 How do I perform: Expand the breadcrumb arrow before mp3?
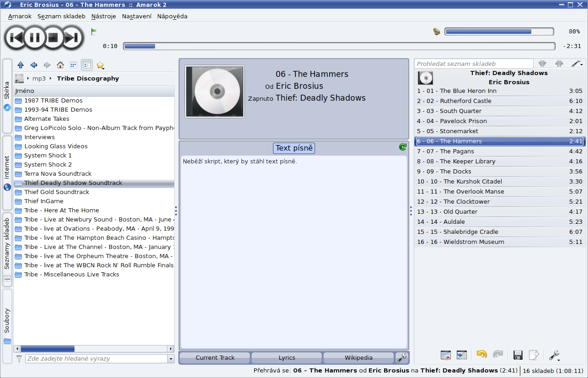[x=28, y=78]
